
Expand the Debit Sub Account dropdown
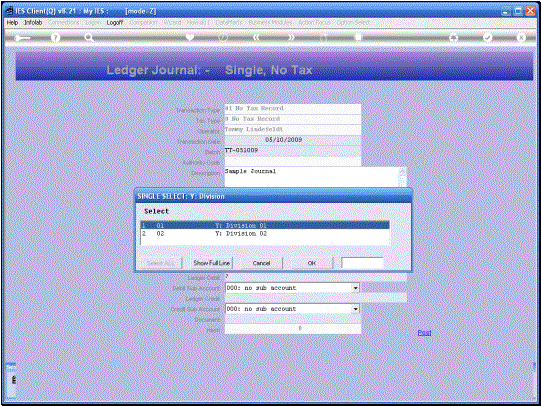[355, 288]
